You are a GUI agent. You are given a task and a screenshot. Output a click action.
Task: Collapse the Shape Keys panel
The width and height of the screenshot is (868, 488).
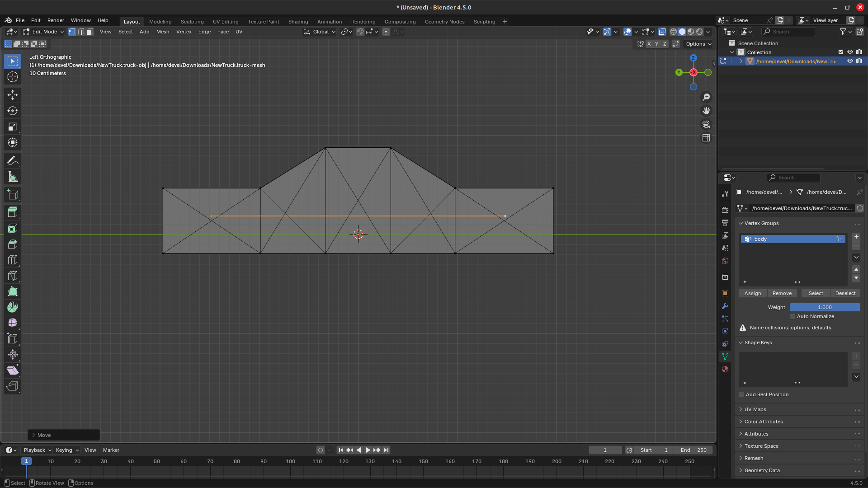(x=758, y=343)
